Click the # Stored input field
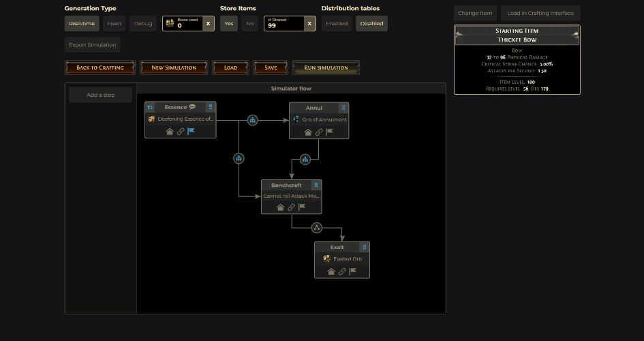The image size is (644, 341). (284, 23)
